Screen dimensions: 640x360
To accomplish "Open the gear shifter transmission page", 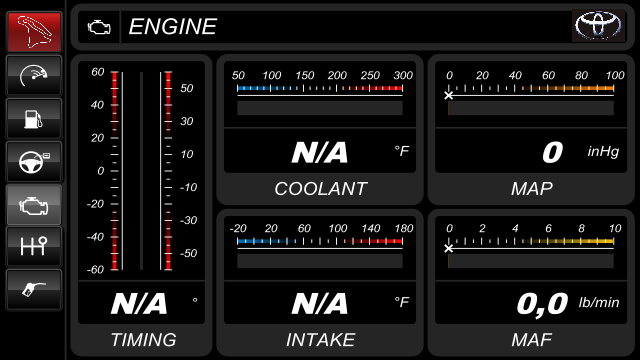I will point(34,247).
